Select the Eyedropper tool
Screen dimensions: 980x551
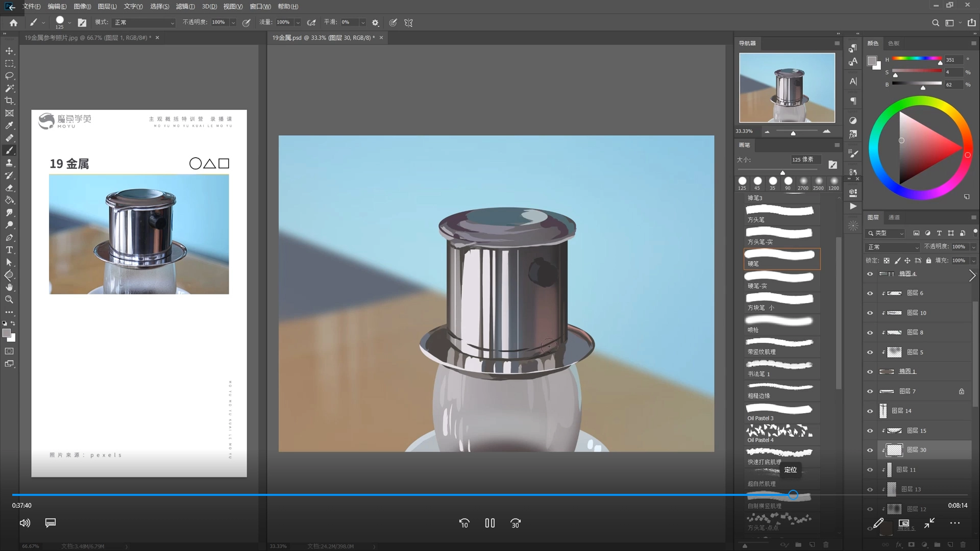(x=9, y=126)
